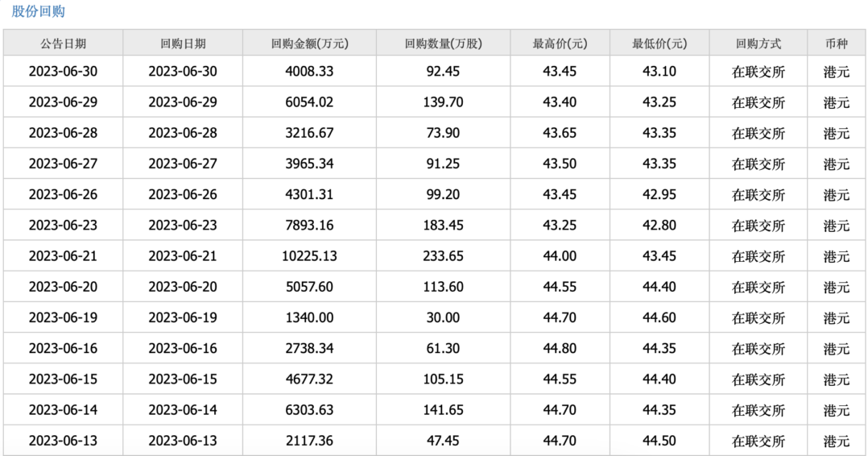Screen dimensions: 868x456
Task: Select the 公告日期 column header
Action: [63, 44]
